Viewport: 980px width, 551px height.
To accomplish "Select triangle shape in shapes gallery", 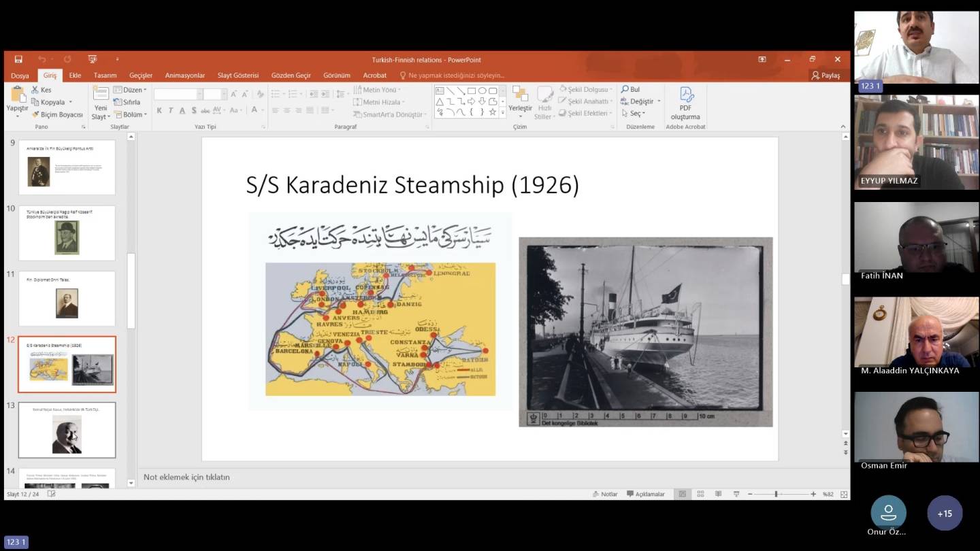I will [x=440, y=101].
